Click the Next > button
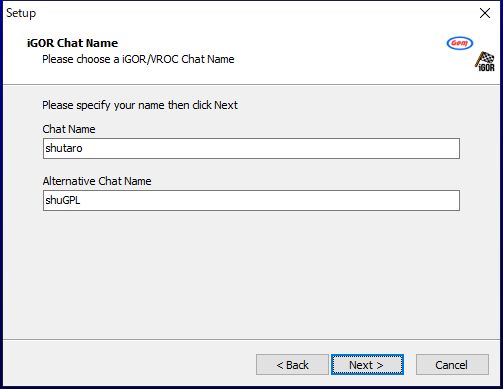This screenshot has width=503, height=389. pos(367,365)
